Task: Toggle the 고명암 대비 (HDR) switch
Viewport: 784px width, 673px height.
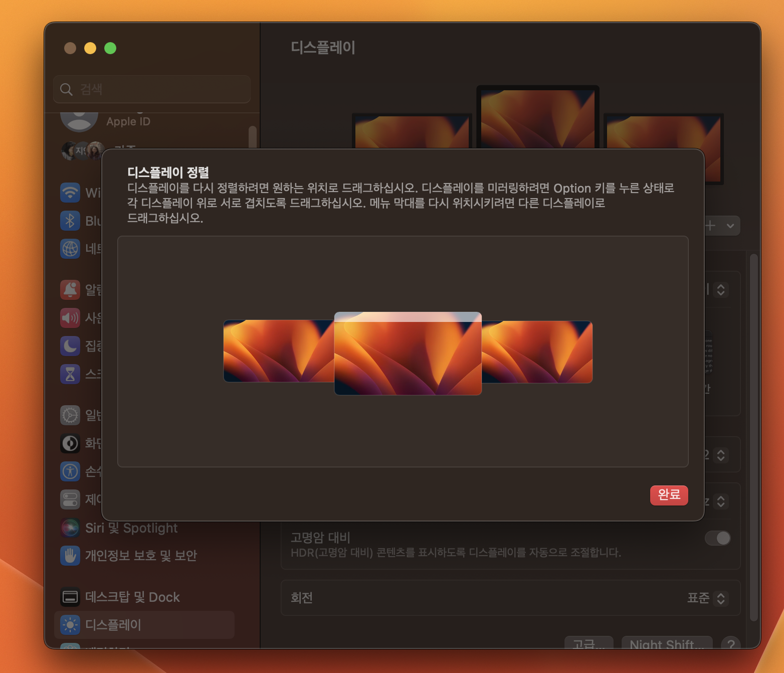Action: click(717, 538)
